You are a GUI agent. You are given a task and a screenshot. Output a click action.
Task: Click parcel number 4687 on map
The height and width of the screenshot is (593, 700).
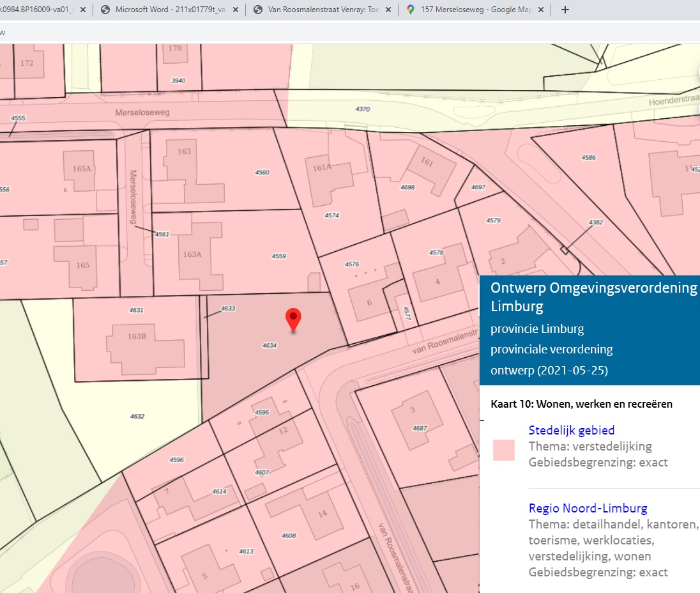420,428
